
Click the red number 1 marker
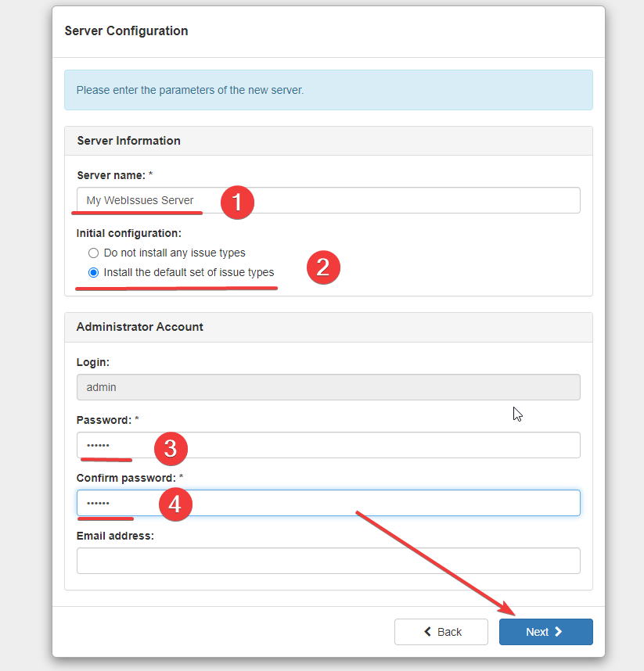[237, 203]
